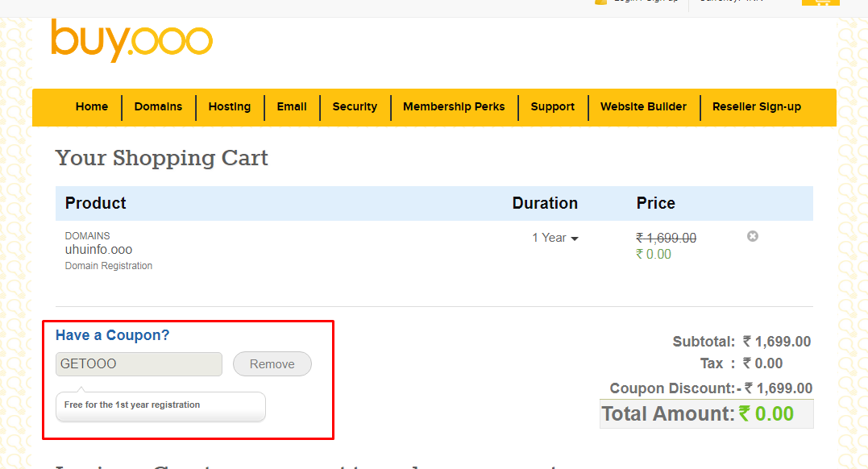Click the Tax ₹ 0.00 line

tap(741, 363)
